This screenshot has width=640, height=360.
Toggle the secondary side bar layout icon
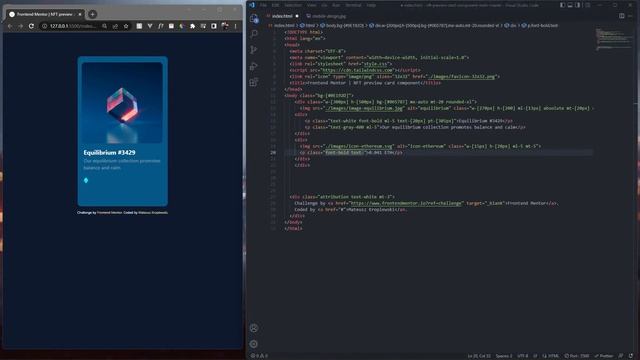tap(578, 5)
